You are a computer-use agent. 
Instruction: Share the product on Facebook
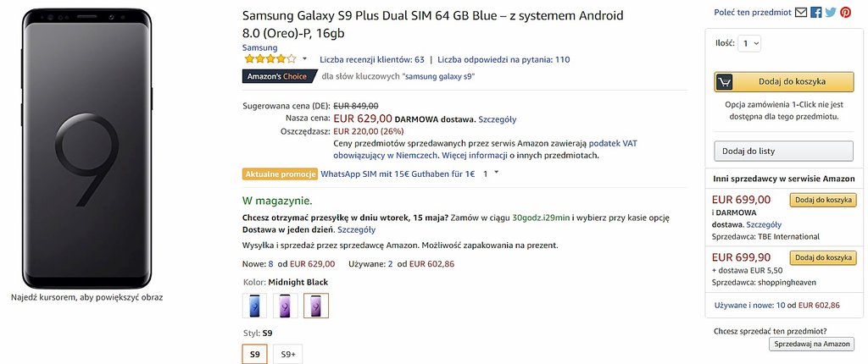point(816,13)
